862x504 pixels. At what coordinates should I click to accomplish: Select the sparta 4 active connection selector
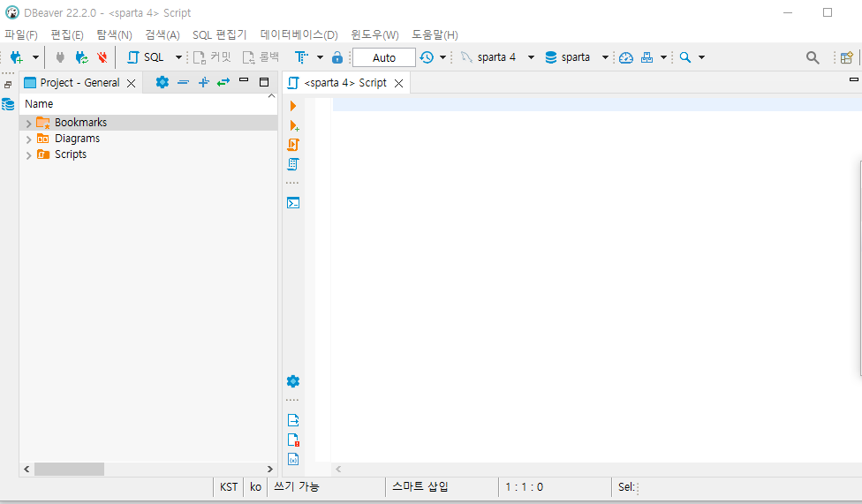497,57
